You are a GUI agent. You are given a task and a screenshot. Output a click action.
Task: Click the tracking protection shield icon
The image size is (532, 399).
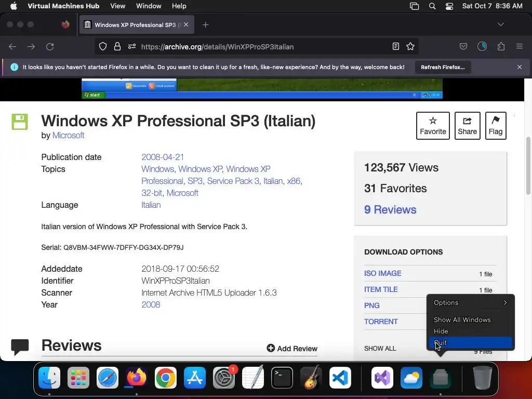pyautogui.click(x=103, y=46)
